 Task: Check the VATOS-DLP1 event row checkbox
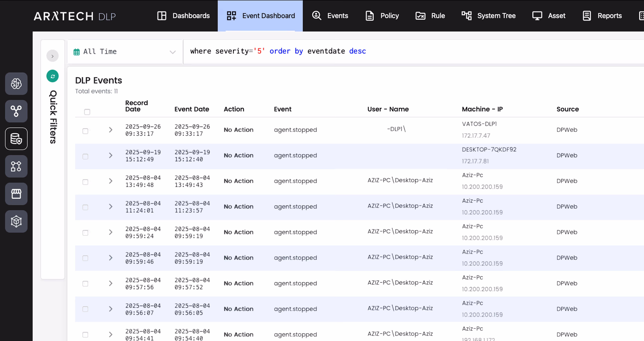point(85,131)
